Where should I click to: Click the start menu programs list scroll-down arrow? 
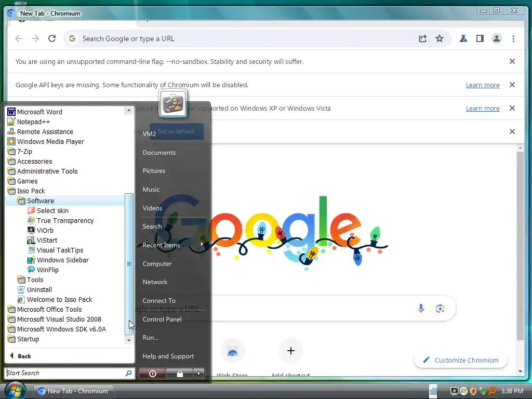129,340
